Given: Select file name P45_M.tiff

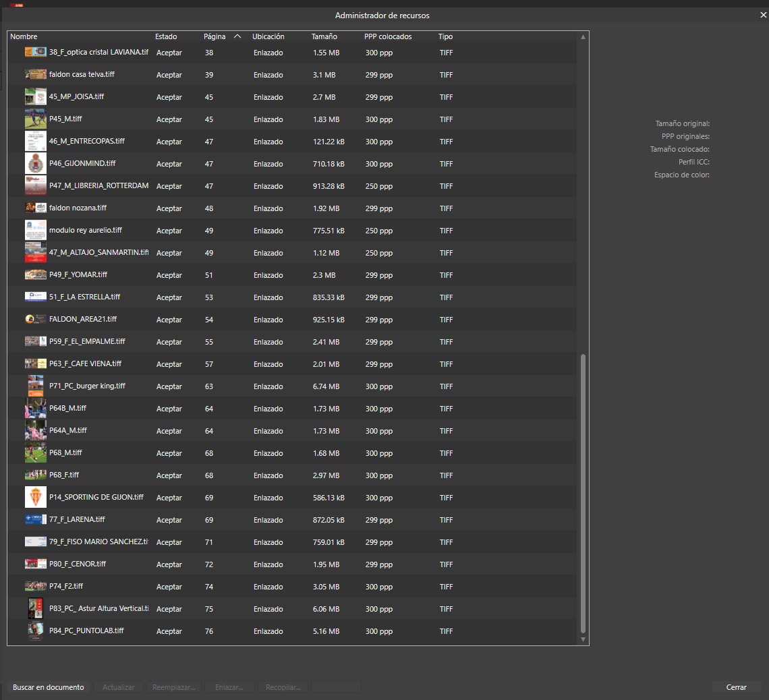Looking at the screenshot, I should [65, 119].
